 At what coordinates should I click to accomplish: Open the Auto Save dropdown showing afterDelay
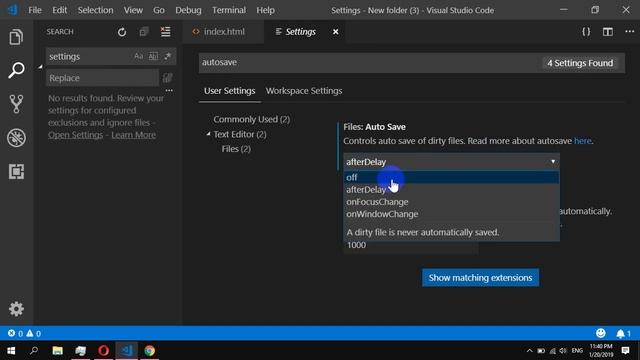[x=451, y=162]
